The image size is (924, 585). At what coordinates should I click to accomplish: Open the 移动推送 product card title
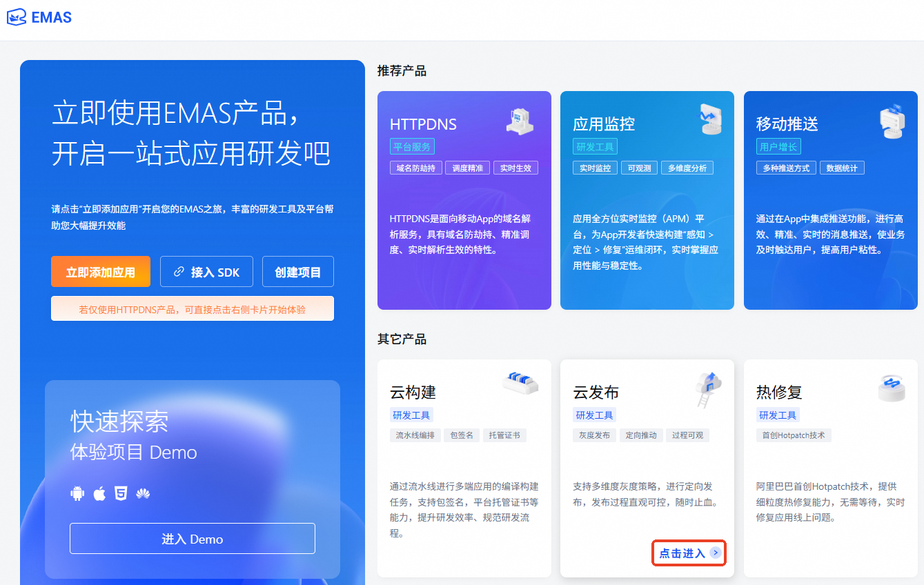pos(787,124)
